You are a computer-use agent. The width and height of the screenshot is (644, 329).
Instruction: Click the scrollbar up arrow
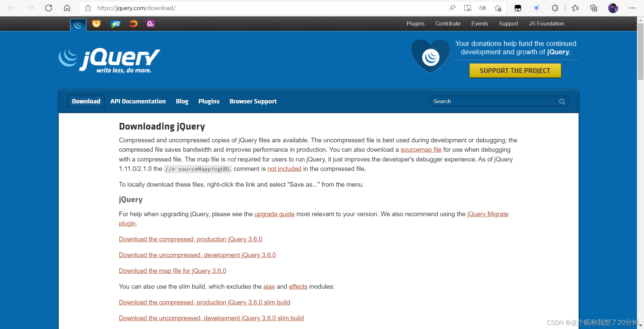pos(640,20)
